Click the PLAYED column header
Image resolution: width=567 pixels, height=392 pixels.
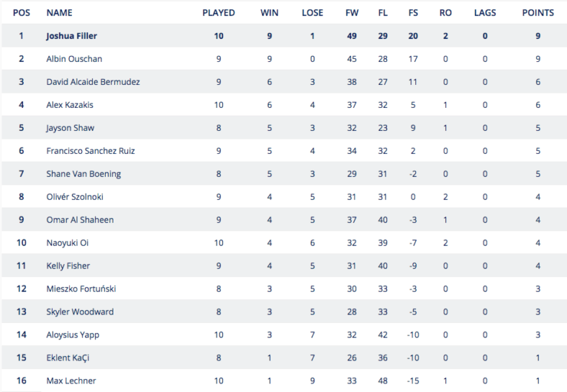(x=218, y=13)
